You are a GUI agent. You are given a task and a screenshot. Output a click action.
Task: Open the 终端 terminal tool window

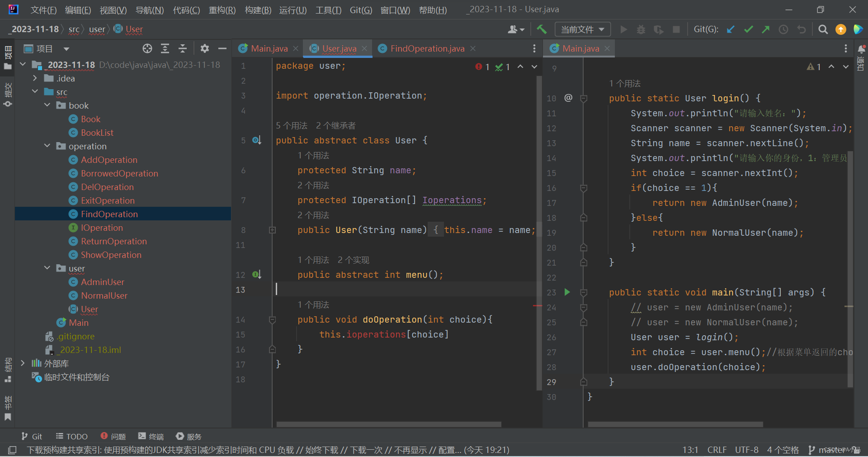point(151,437)
